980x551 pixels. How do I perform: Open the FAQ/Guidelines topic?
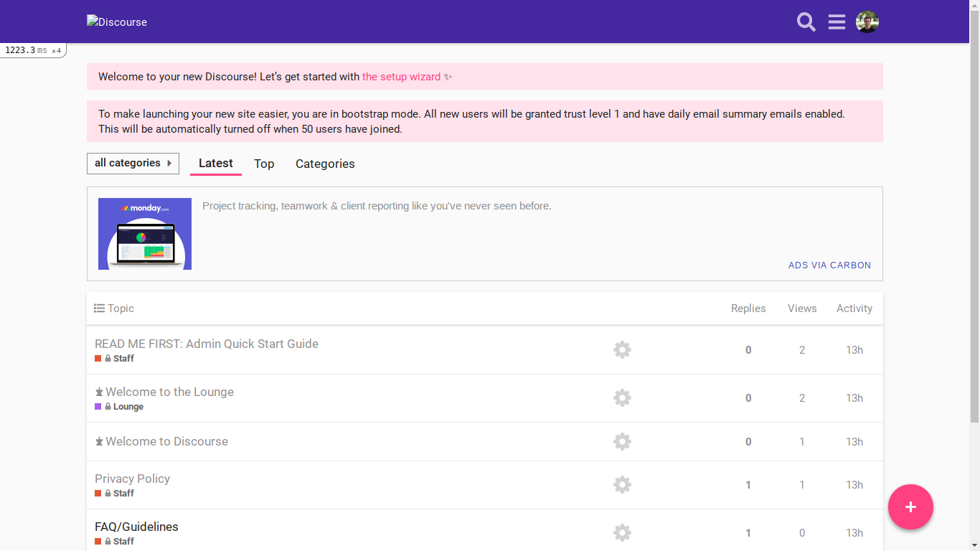pos(136,527)
